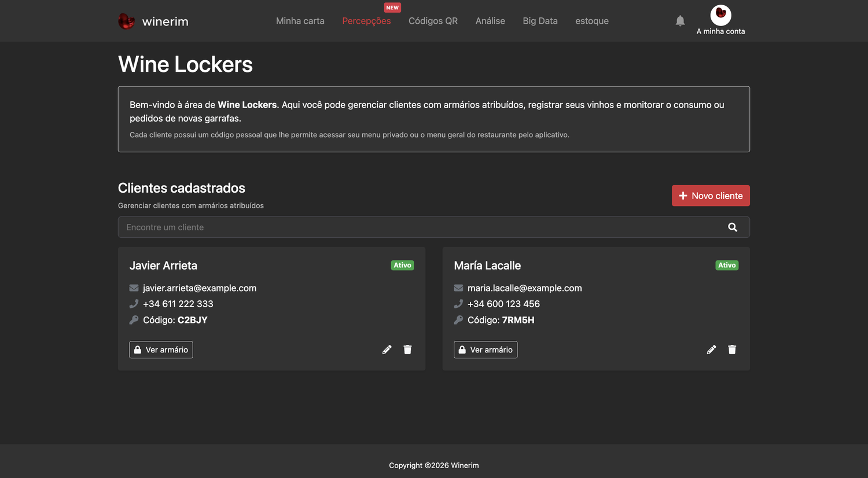Open Códigos QR menu
The width and height of the screenshot is (868, 478).
coord(433,21)
